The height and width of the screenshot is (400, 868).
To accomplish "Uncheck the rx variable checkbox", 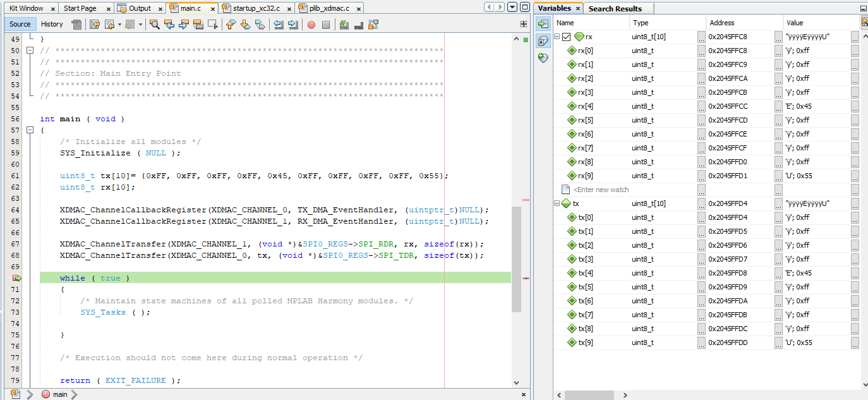I will pyautogui.click(x=566, y=36).
